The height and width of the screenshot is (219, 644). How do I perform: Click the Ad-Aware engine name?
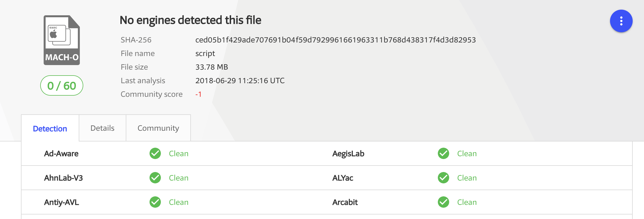tap(61, 154)
